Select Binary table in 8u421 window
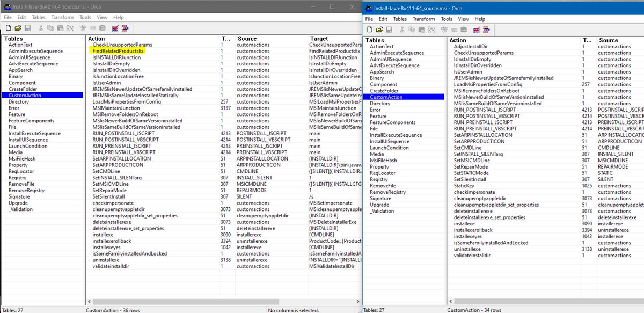The image size is (644, 313). 16,76
